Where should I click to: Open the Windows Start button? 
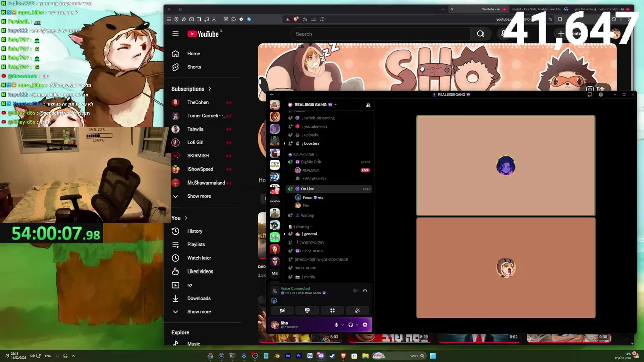433,356
